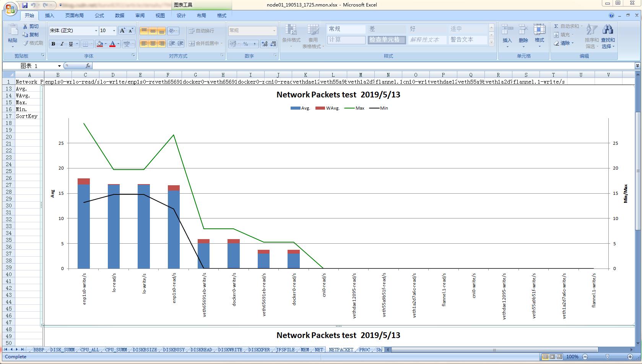642x364 pixels.
Task: Open the 插入 (Insert) ribbon tab
Action: coord(49,16)
